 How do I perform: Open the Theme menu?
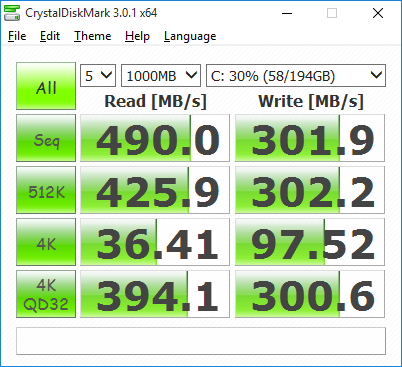tap(93, 36)
